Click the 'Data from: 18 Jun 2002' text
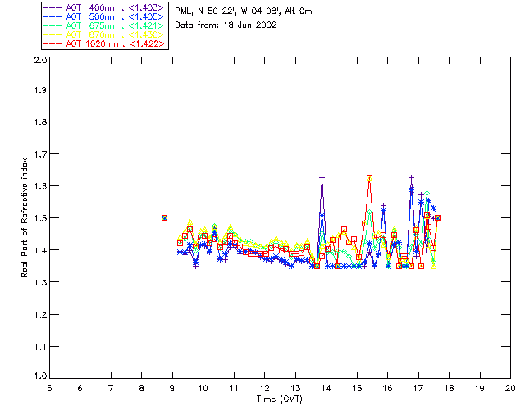 point(226,25)
